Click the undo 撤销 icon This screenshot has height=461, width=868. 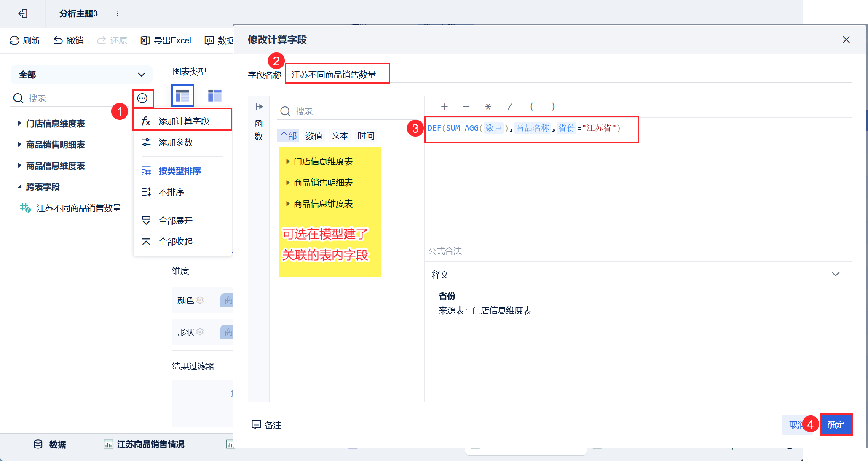(x=58, y=40)
